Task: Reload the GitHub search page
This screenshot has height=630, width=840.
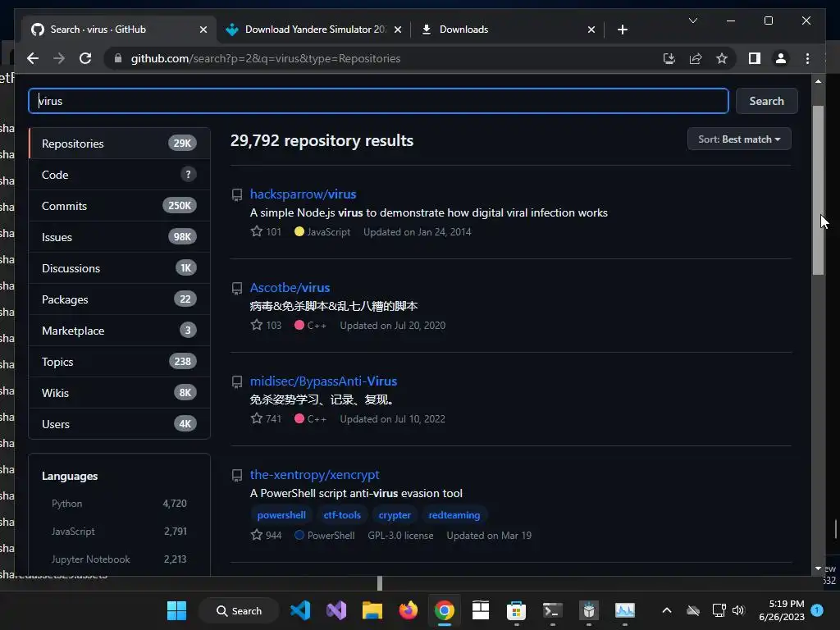Action: [85, 58]
